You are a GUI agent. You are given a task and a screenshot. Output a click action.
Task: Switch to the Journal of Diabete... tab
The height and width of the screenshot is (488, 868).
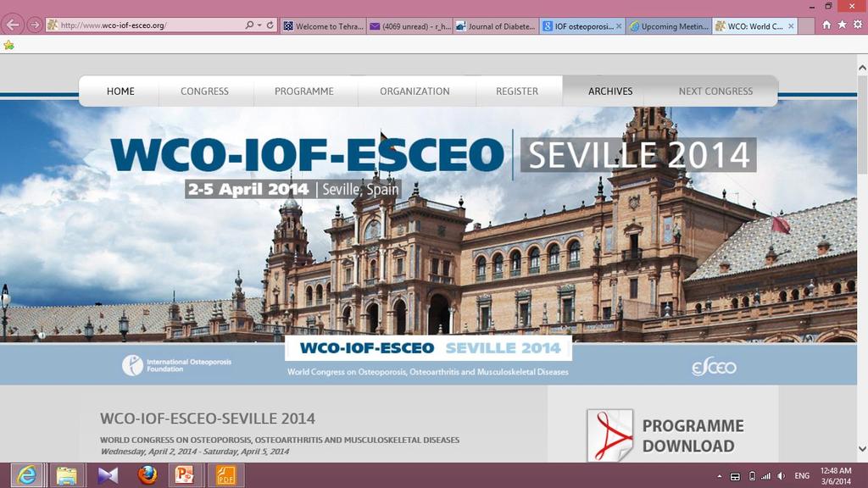[x=496, y=26]
